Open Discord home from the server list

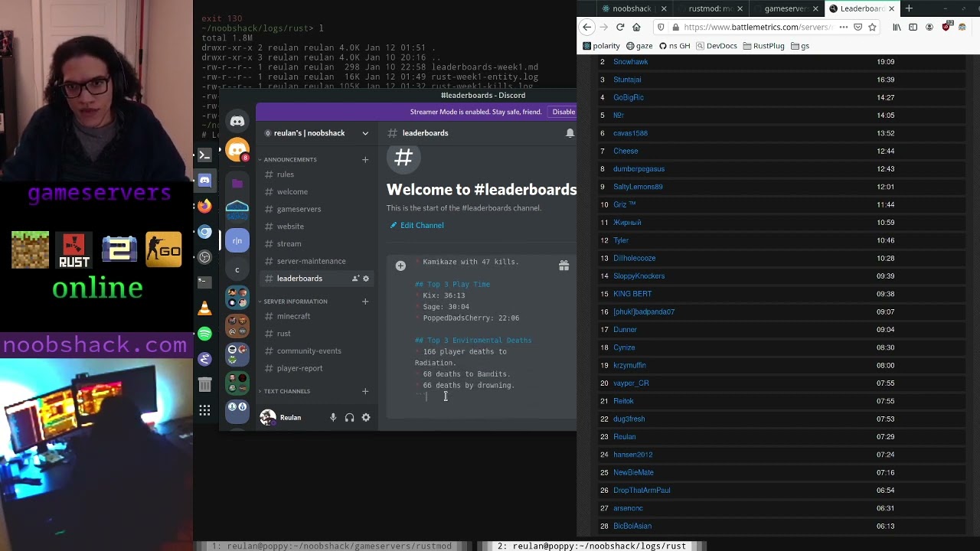(x=237, y=121)
